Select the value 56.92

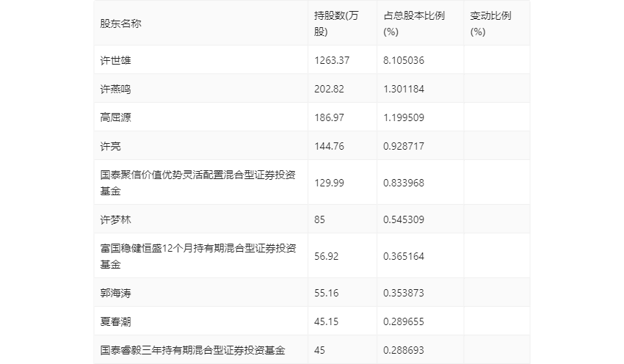pyautogui.click(x=327, y=256)
